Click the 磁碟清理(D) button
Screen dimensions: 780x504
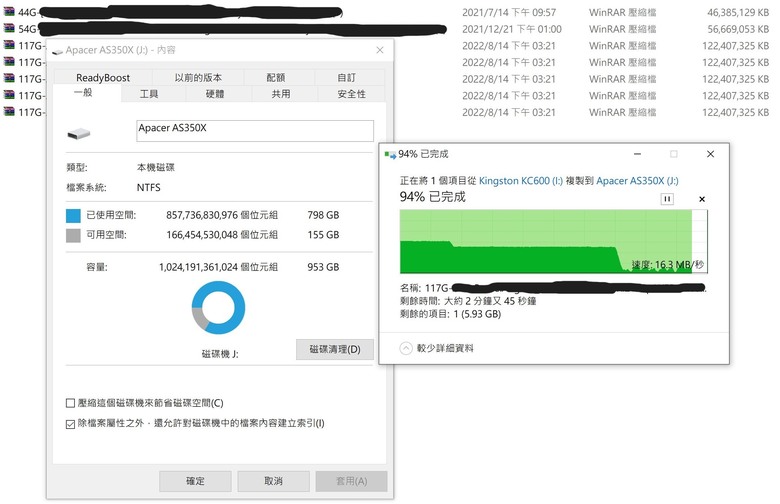(x=335, y=349)
